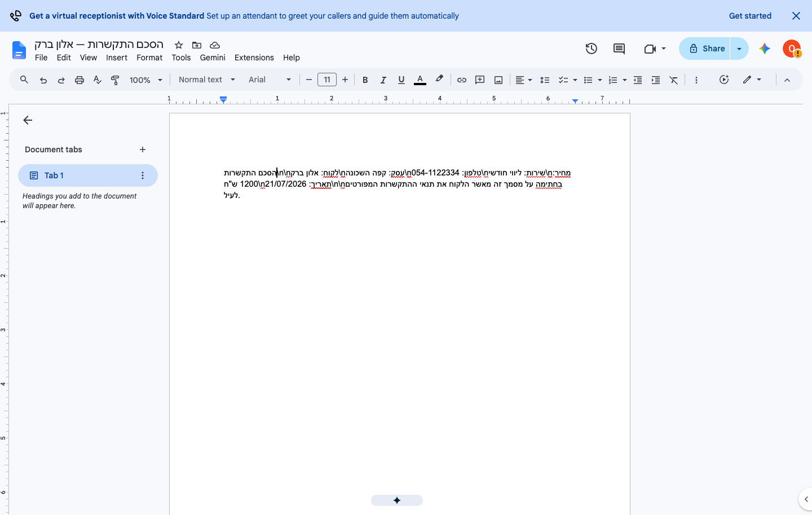Insert an image

[498, 80]
